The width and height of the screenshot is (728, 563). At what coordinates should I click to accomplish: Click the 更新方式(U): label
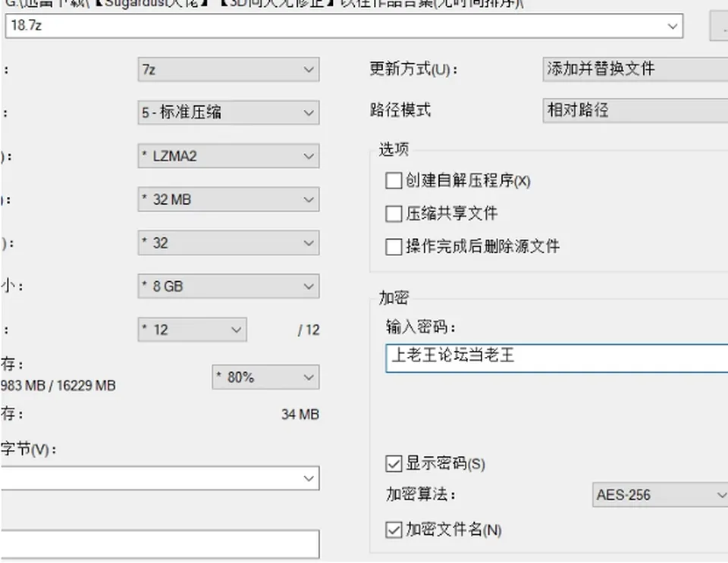point(414,69)
